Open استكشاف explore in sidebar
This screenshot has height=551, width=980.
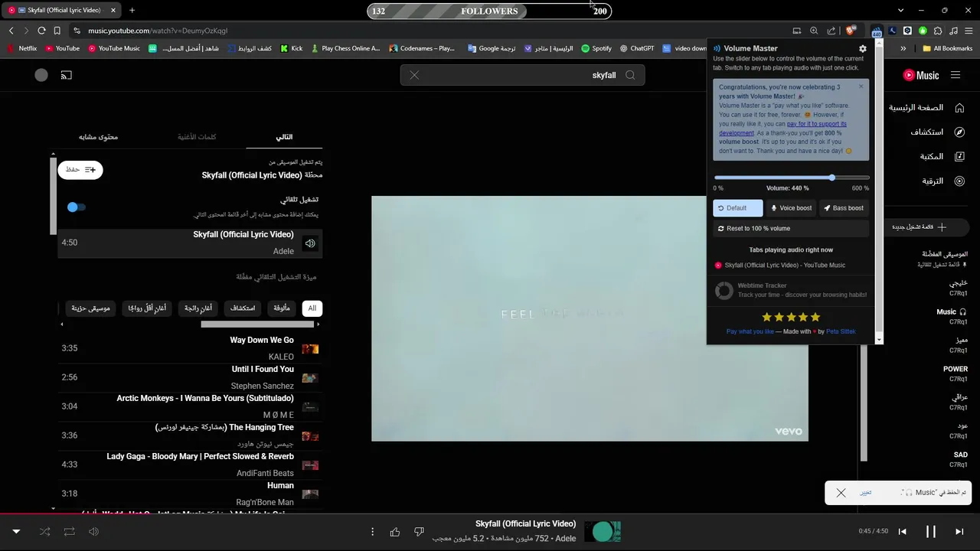coord(937,132)
